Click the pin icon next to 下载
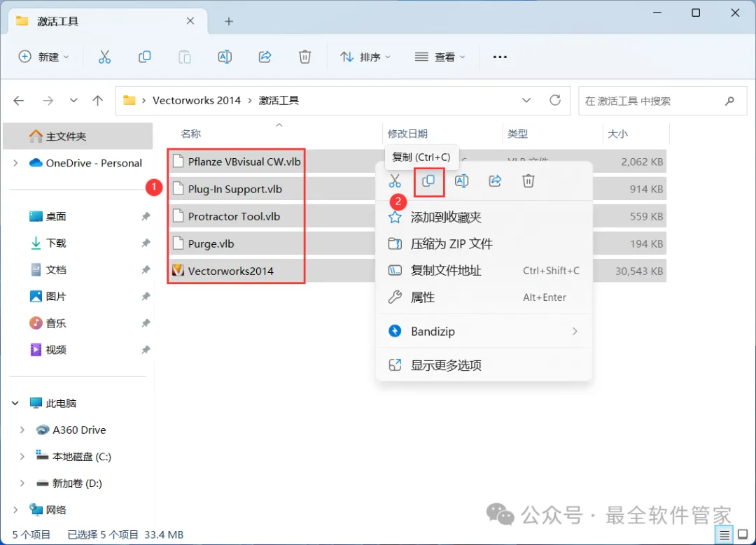This screenshot has height=545, width=756. (146, 243)
